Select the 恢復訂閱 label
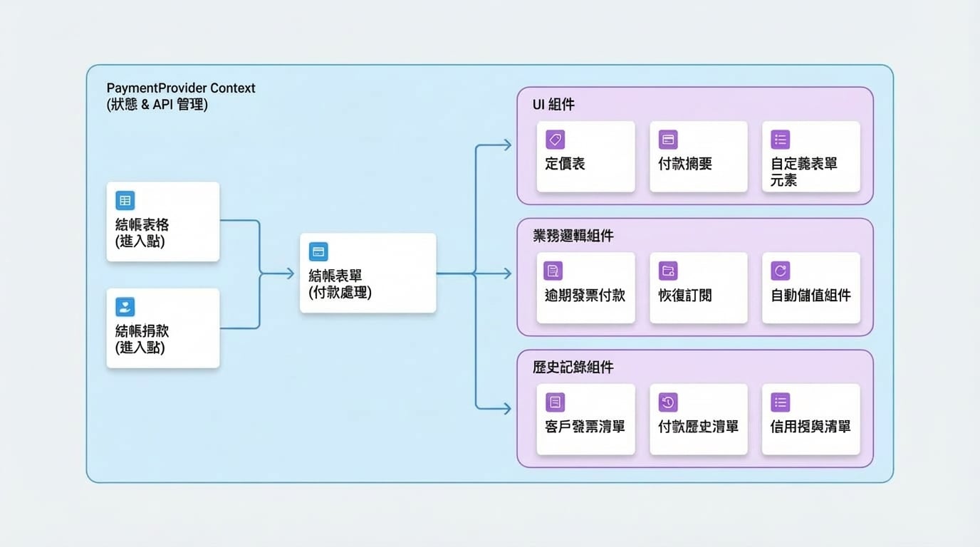The width and height of the screenshot is (980, 547). (685, 295)
